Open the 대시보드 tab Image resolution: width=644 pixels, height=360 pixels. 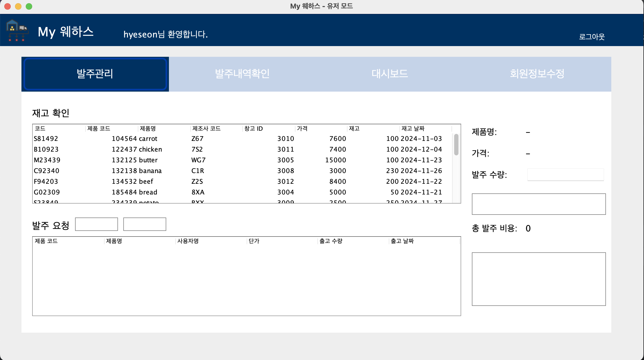pos(390,74)
